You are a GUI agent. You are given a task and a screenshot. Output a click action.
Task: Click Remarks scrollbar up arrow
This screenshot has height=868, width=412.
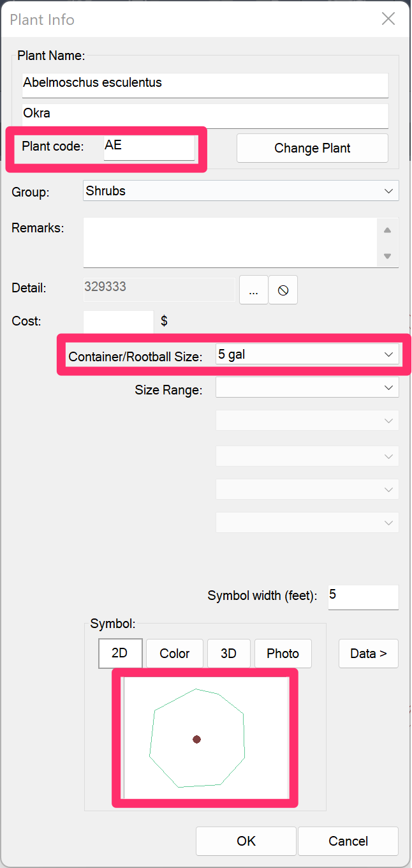(387, 230)
